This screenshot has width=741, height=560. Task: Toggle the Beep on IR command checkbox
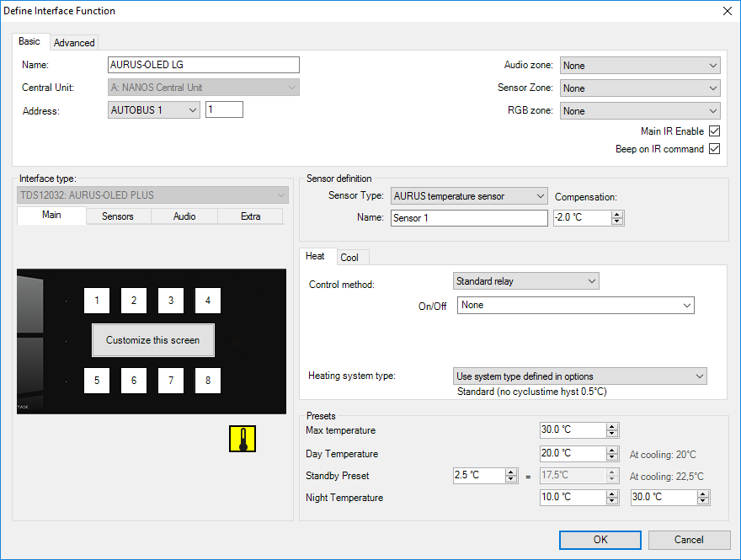pyautogui.click(x=714, y=149)
